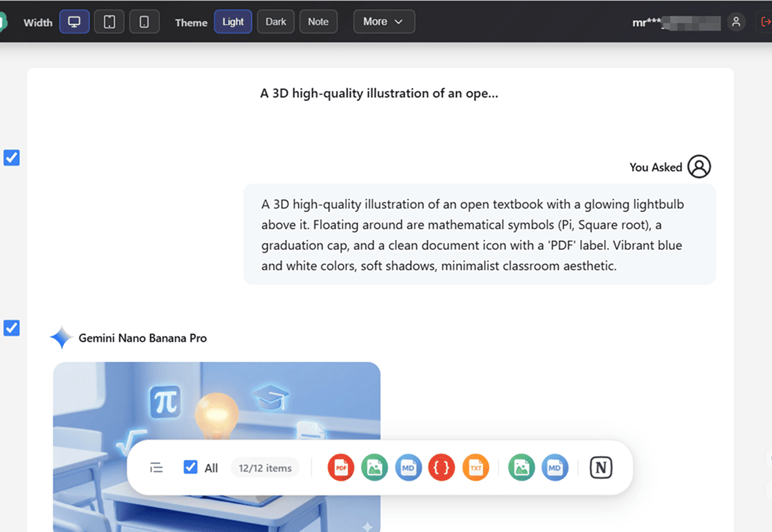Screen dimensions: 772x532
Task: Click the MD icon left of Notion
Action: 554,467
